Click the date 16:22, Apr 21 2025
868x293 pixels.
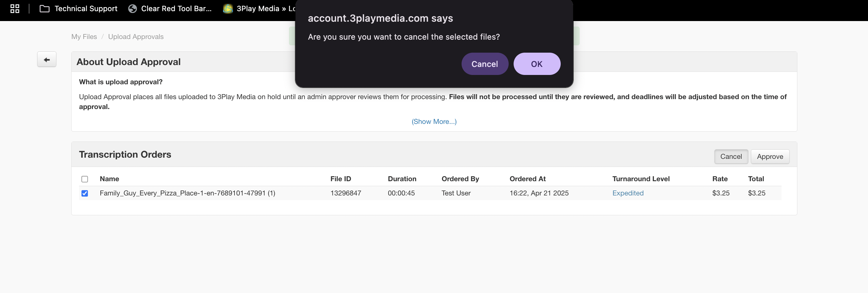point(539,193)
